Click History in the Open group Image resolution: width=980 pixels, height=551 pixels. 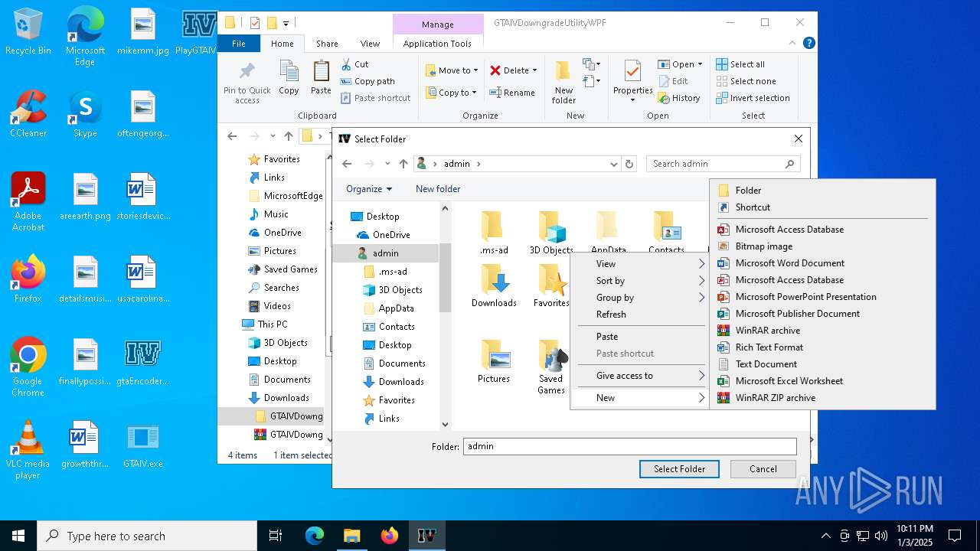point(678,98)
